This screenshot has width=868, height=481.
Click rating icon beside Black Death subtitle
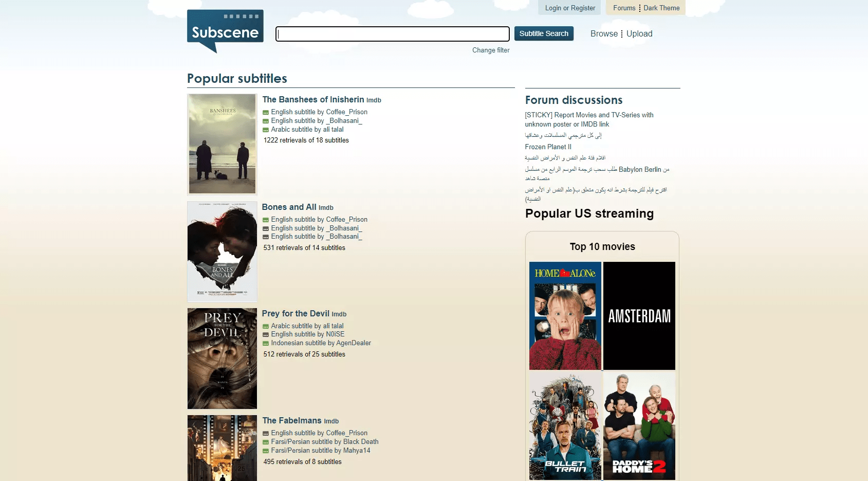coord(266,442)
